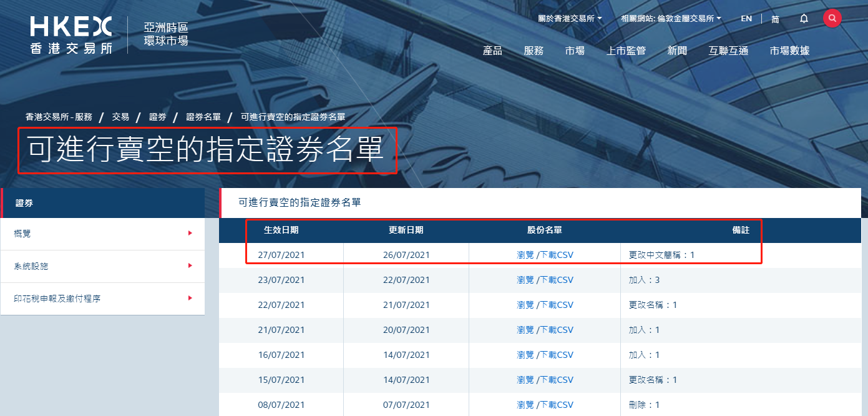The width and height of the screenshot is (868, 416).
Task: Click 證券名單 breadcrumb link
Action: [x=203, y=117]
